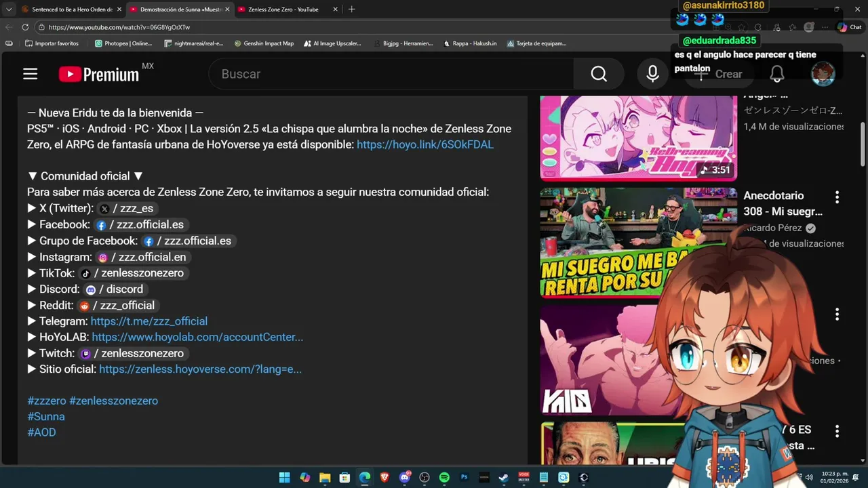Viewport: 868px width, 488px height.
Task: Open Steam from taskbar
Action: coord(504,477)
